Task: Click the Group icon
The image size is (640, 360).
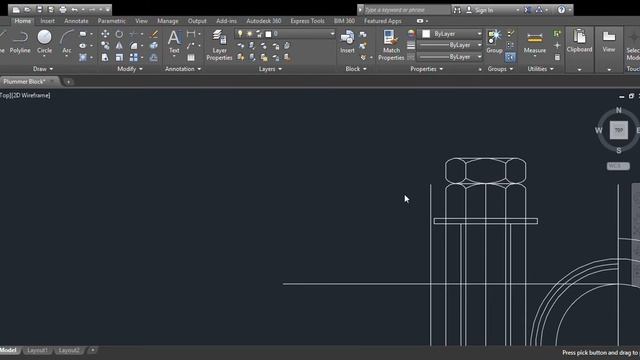Action: click(x=494, y=42)
